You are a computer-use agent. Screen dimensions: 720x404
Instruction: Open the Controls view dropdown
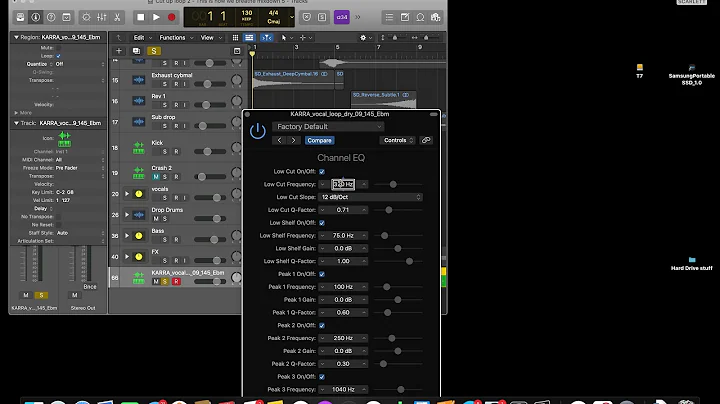tap(397, 140)
